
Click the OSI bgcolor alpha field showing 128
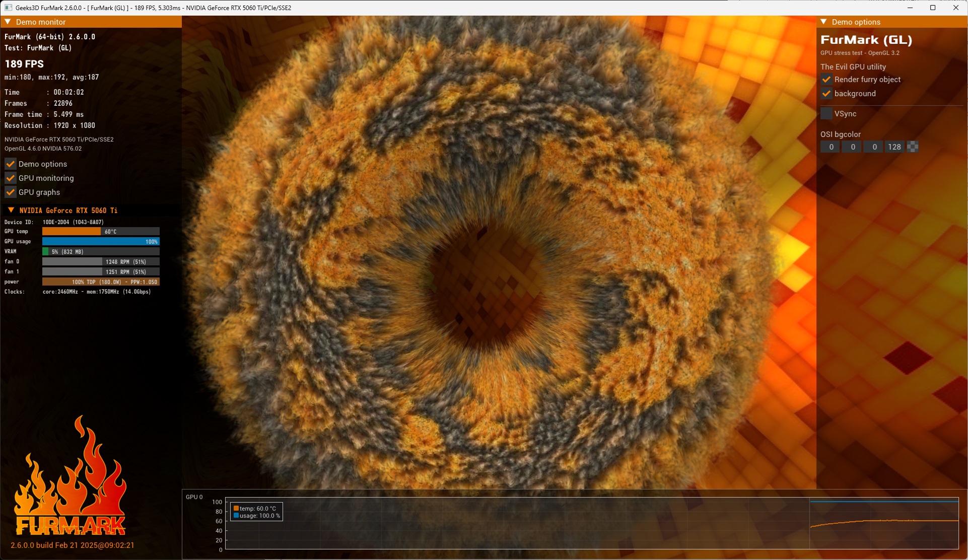point(894,147)
